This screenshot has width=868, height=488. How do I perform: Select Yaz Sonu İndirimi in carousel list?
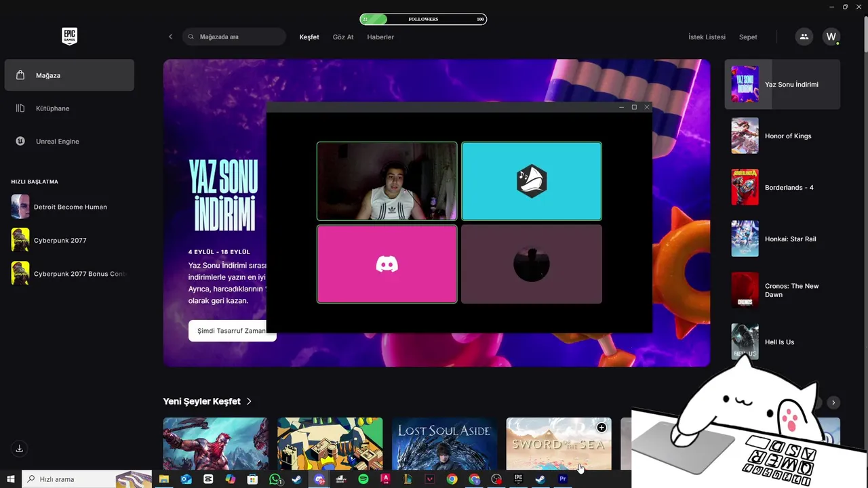click(x=783, y=84)
